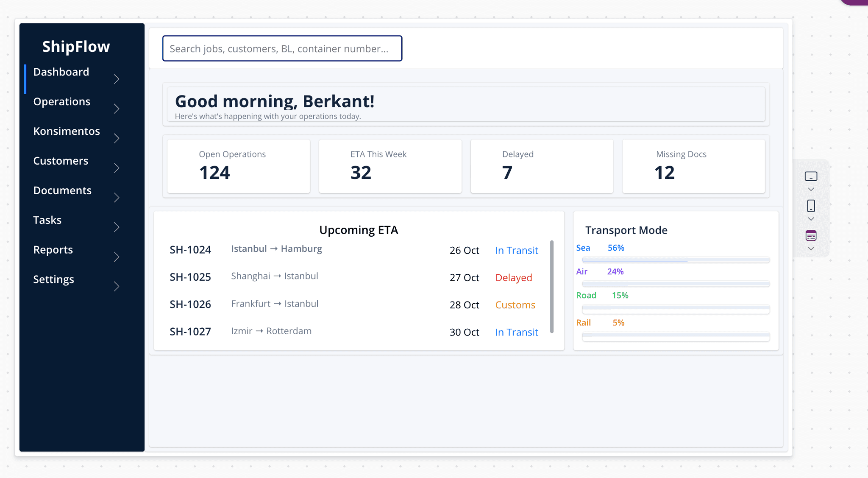This screenshot has height=478, width=868.
Task: Open the Delayed 7 card
Action: [x=542, y=166]
